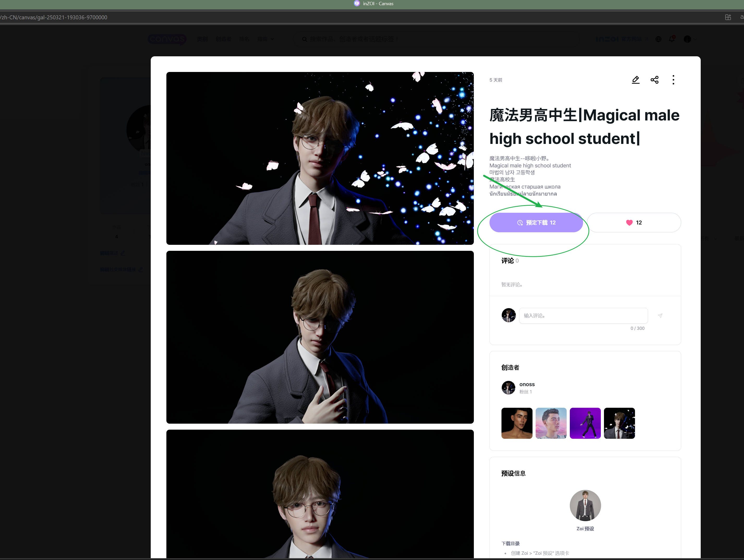Open the second image with hand on chest
The width and height of the screenshot is (744, 560).
[x=320, y=337]
